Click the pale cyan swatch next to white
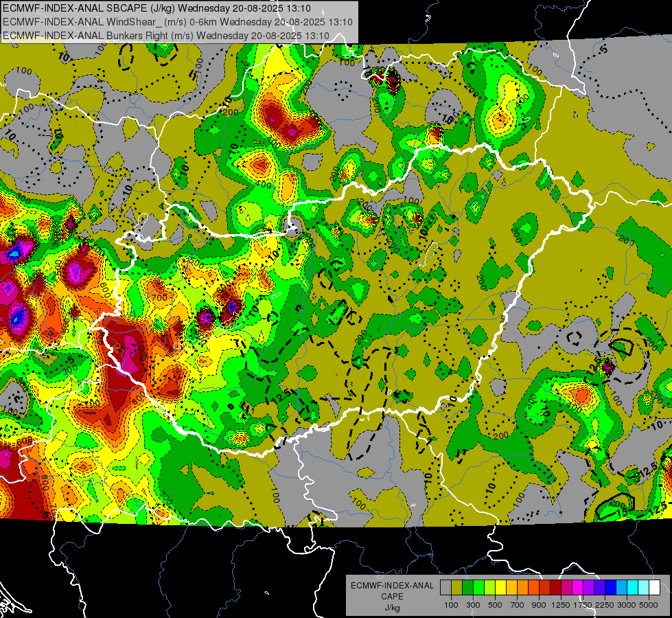672x618 pixels. pos(644,587)
